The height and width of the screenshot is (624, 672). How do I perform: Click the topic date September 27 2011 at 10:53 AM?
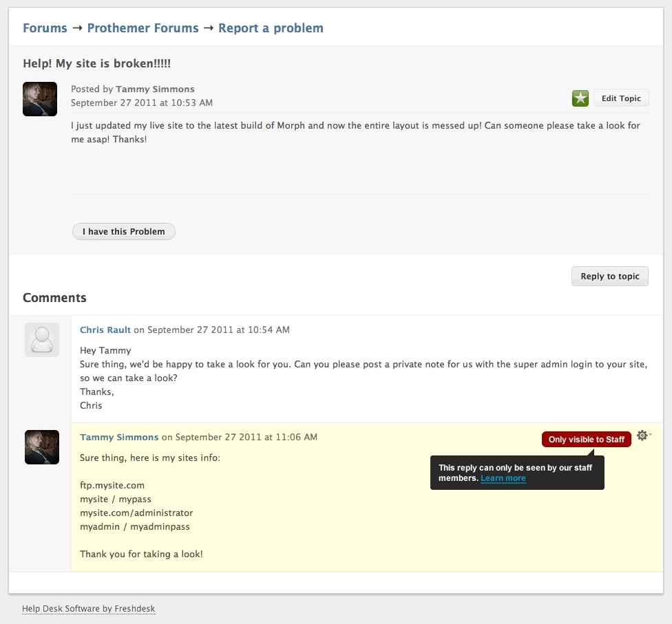[x=142, y=103]
